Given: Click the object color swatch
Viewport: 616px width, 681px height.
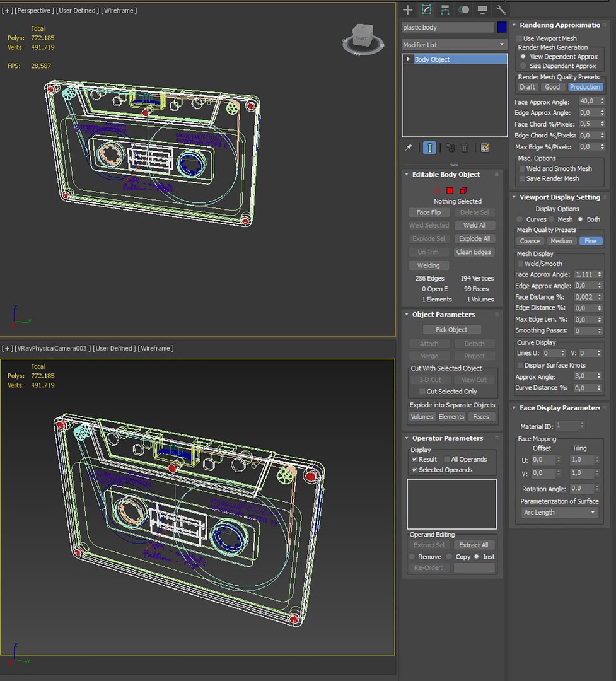Looking at the screenshot, I should point(502,27).
